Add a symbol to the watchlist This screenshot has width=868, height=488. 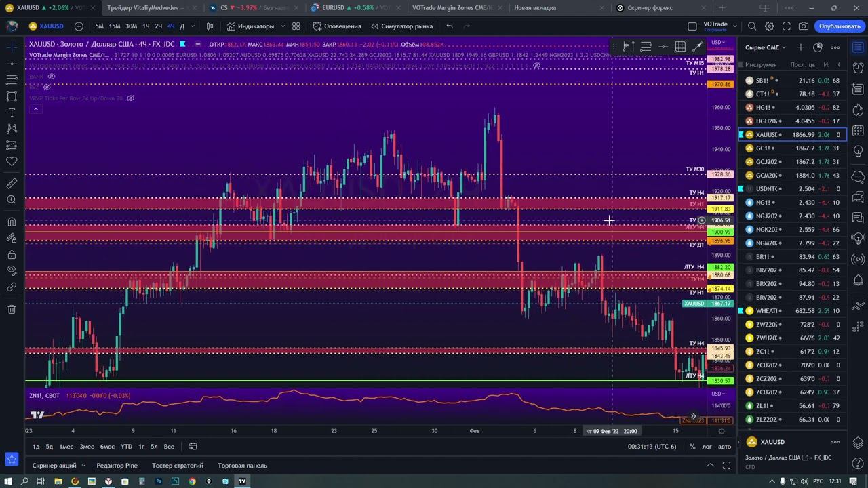(801, 47)
